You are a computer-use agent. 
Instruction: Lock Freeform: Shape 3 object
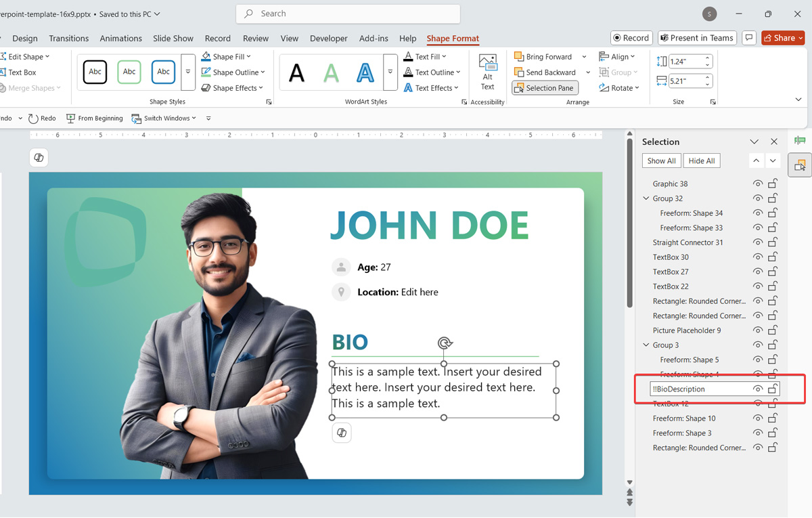(773, 433)
